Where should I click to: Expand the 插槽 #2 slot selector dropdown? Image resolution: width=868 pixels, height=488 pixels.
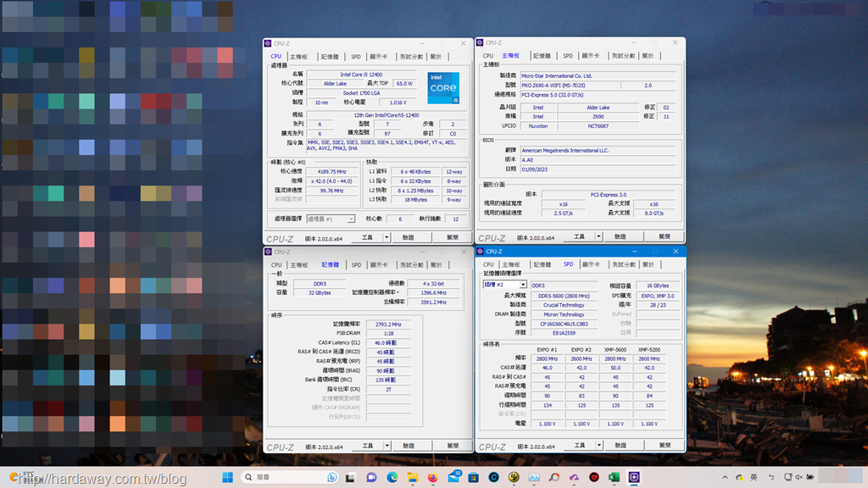pos(523,286)
